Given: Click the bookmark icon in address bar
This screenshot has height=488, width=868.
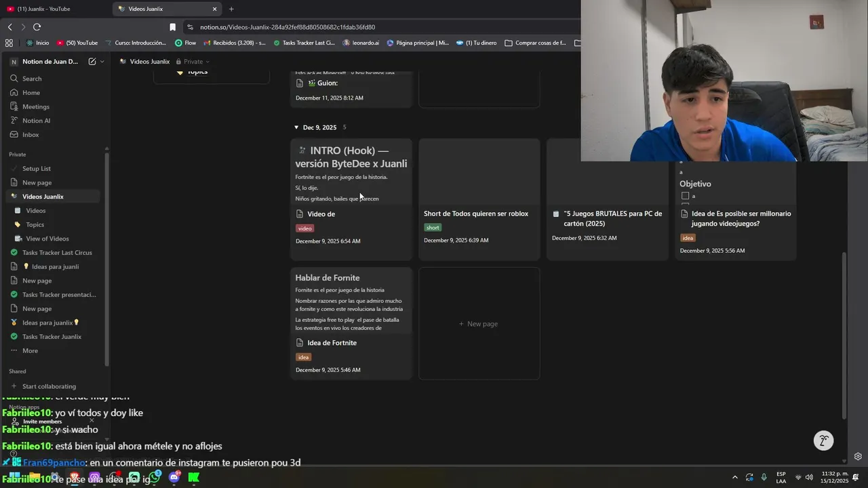Looking at the screenshot, I should pos(172,27).
